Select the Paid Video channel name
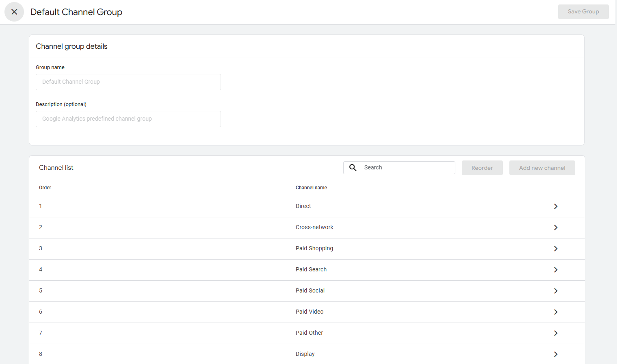The width and height of the screenshot is (617, 364). (310, 312)
